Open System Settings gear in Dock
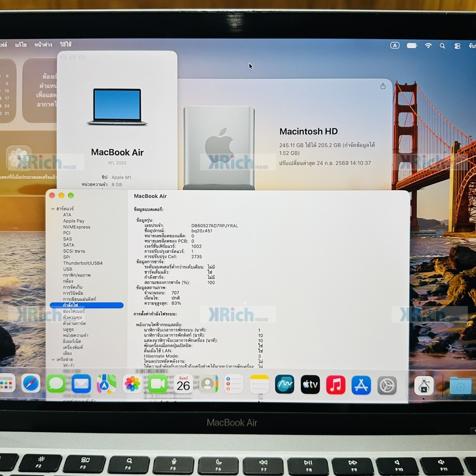Viewport: 476px width, 476px height. pos(387,385)
